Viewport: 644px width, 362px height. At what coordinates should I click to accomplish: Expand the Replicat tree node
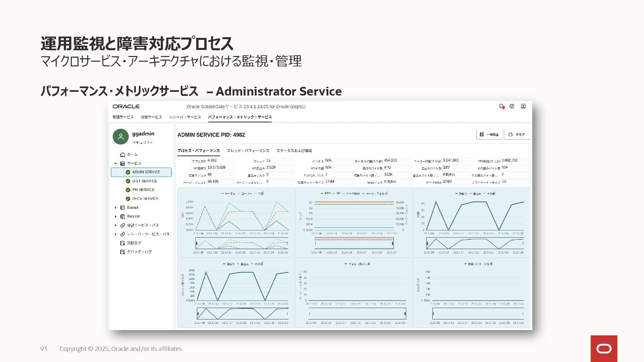(116, 217)
